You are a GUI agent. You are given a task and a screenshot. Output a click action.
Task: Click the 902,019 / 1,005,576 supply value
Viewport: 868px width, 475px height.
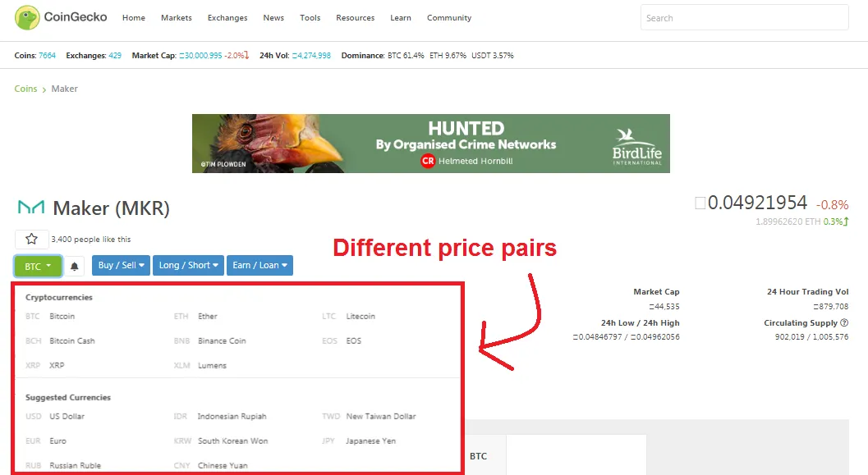[811, 336]
